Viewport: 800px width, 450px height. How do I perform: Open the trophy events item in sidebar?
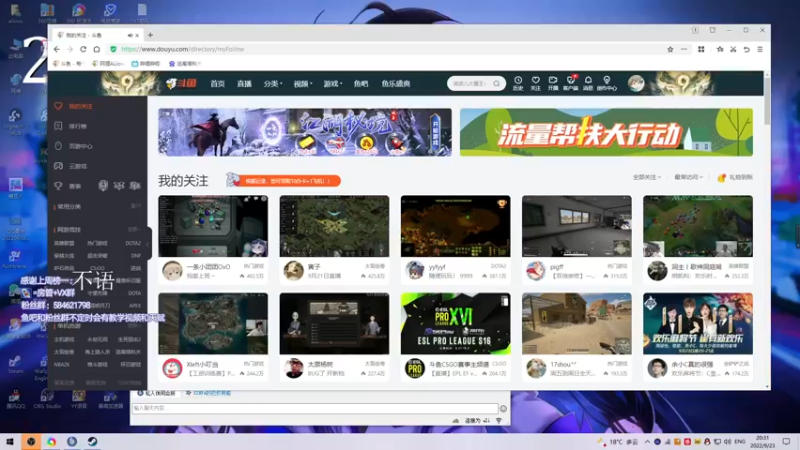pos(68,186)
